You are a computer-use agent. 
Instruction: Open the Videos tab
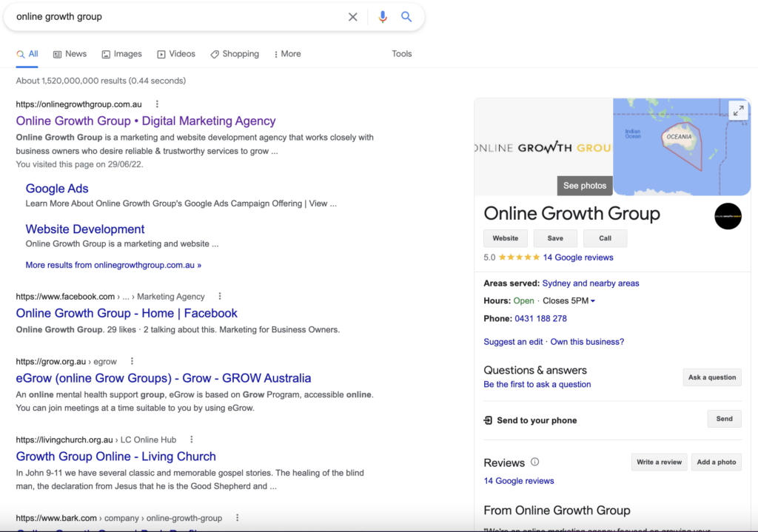coord(176,54)
